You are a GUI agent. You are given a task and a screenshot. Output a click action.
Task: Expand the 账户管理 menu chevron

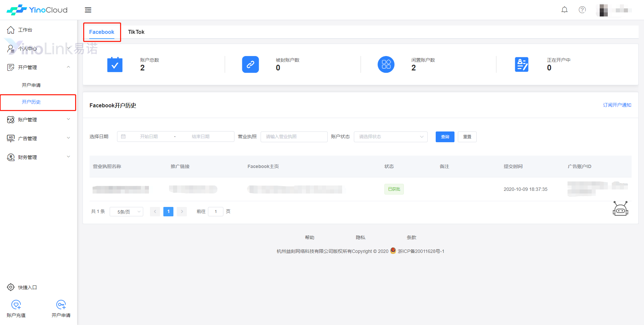tap(68, 119)
